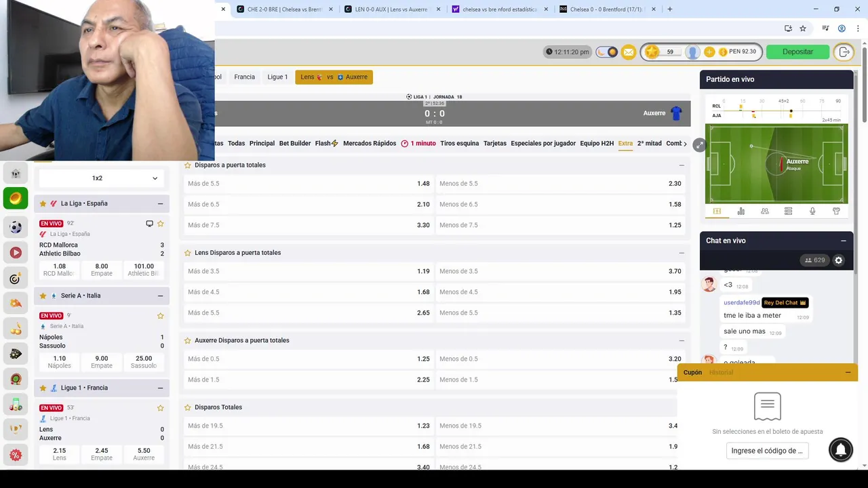Viewport: 868px width, 488px height.
Task: Click the gold star loyalty level icon
Action: pos(652,52)
